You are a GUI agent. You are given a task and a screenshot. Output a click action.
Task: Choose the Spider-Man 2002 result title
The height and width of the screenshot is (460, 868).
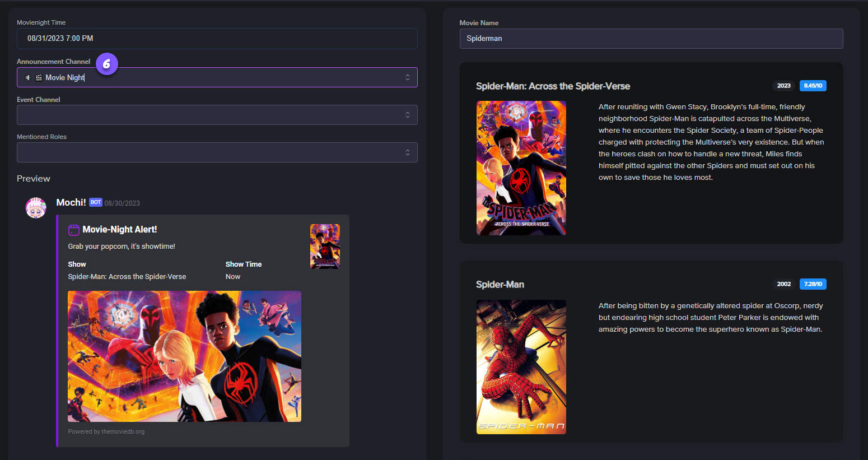pyautogui.click(x=500, y=285)
